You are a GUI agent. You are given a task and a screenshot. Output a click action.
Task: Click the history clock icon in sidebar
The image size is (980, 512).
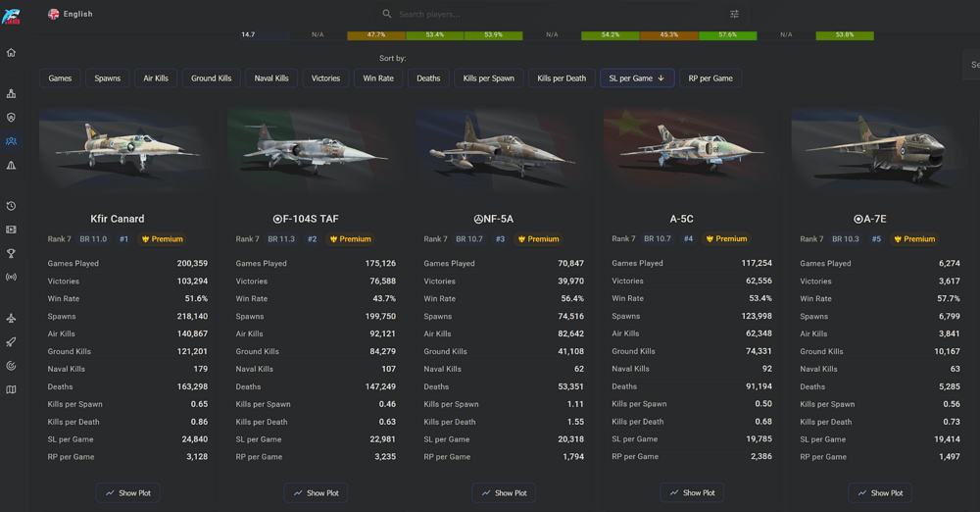point(11,206)
